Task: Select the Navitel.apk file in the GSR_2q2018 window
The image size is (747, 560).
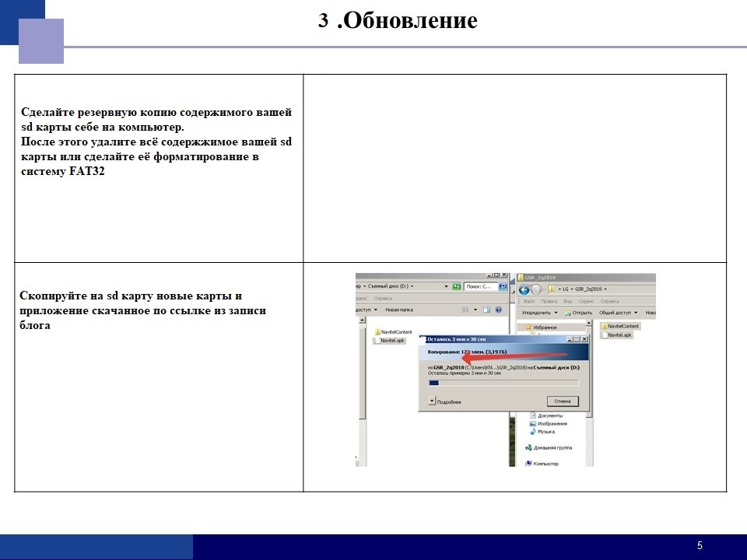Action: coord(616,334)
